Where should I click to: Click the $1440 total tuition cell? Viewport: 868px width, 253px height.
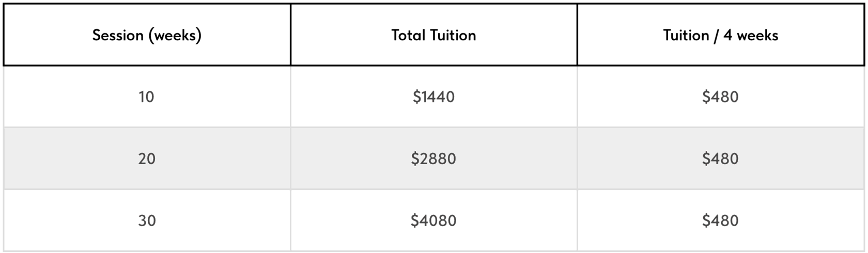(x=433, y=97)
